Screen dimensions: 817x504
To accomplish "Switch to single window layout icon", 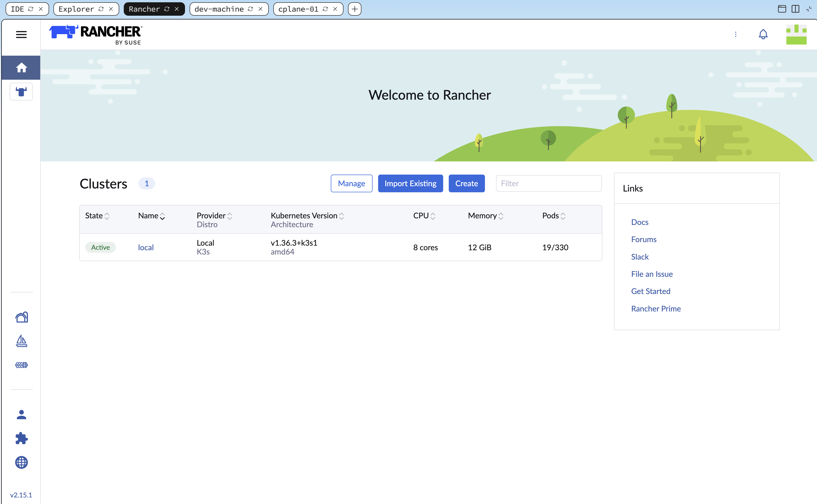I will click(782, 9).
